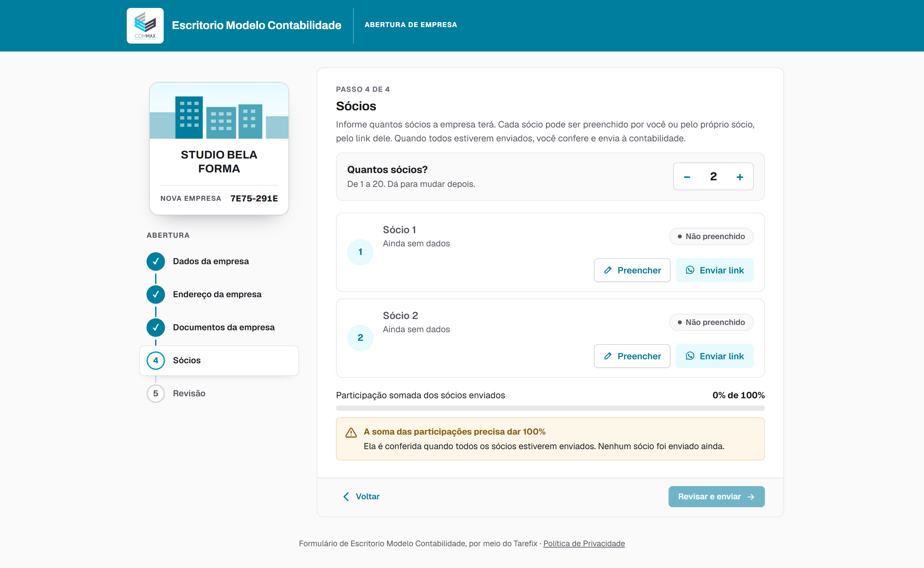Click Não preenchido status of Sócio 1
Image resolution: width=924 pixels, height=568 pixels.
tap(711, 236)
